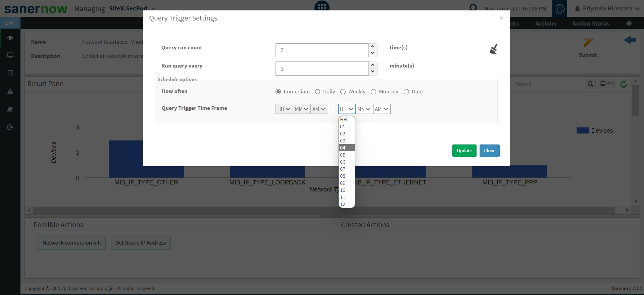Close the dialog using the X icon

501,18
